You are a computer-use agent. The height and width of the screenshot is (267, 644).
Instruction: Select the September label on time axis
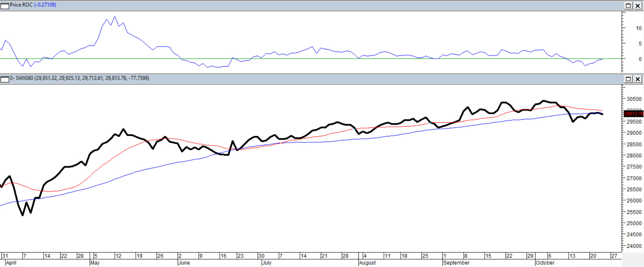pyautogui.click(x=456, y=263)
